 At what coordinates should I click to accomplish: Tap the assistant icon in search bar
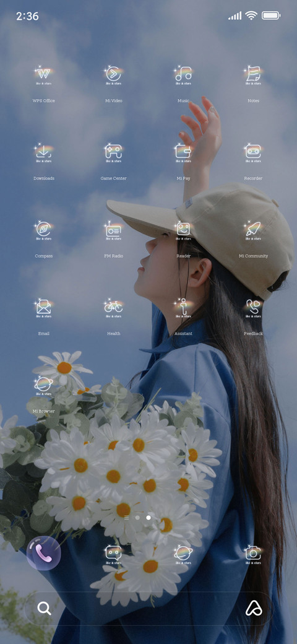click(x=254, y=608)
